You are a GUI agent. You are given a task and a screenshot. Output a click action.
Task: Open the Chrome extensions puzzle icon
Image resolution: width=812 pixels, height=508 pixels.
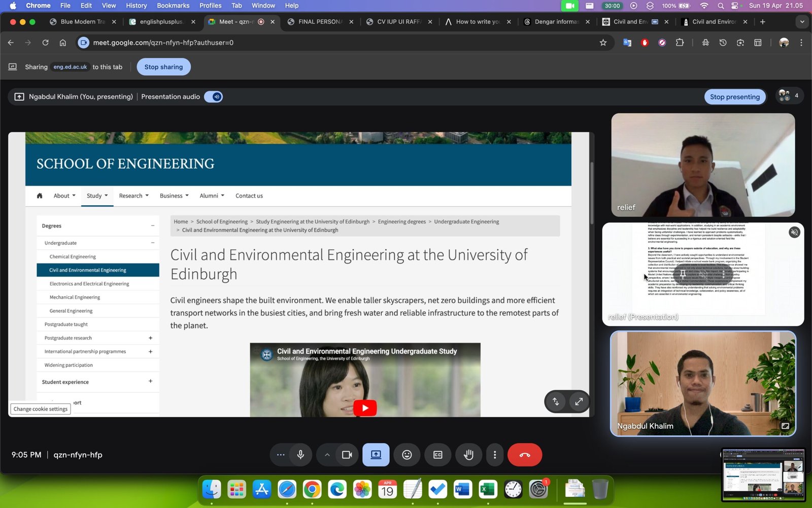[x=680, y=43]
